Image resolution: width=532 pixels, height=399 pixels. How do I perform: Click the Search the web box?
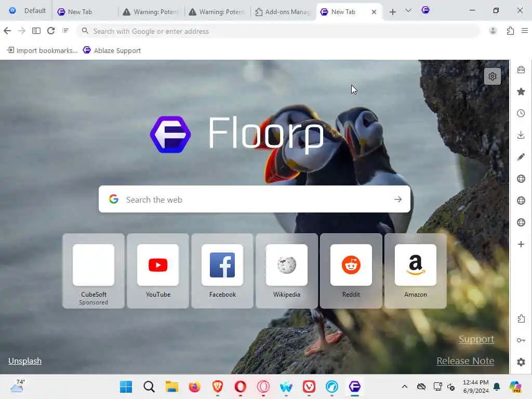point(255,199)
